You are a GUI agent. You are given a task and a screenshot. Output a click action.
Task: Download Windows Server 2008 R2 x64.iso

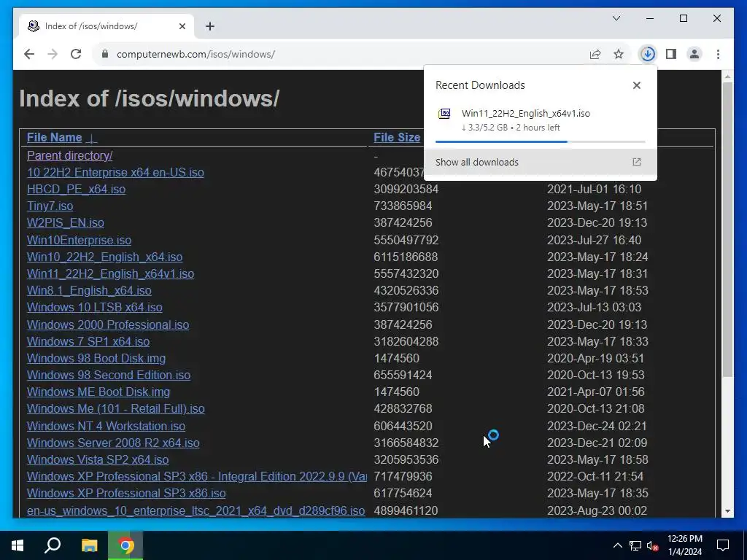(113, 443)
